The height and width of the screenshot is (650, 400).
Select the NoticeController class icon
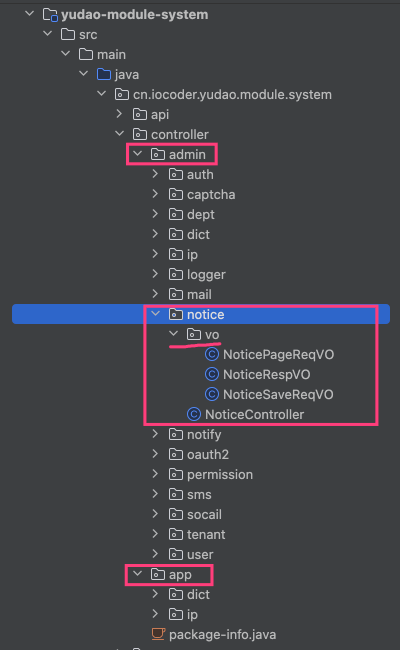(x=194, y=414)
